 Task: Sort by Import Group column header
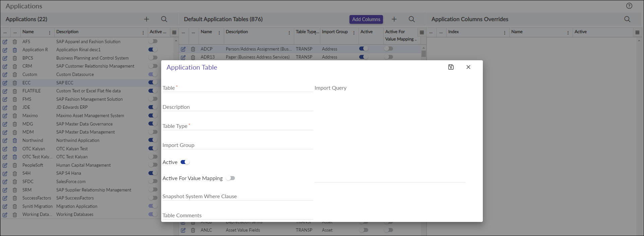[x=335, y=32]
